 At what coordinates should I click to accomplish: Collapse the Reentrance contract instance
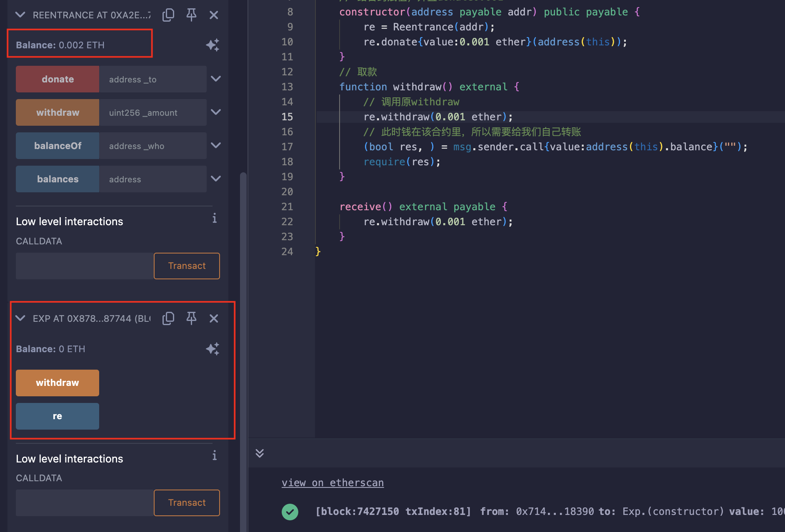(20, 15)
